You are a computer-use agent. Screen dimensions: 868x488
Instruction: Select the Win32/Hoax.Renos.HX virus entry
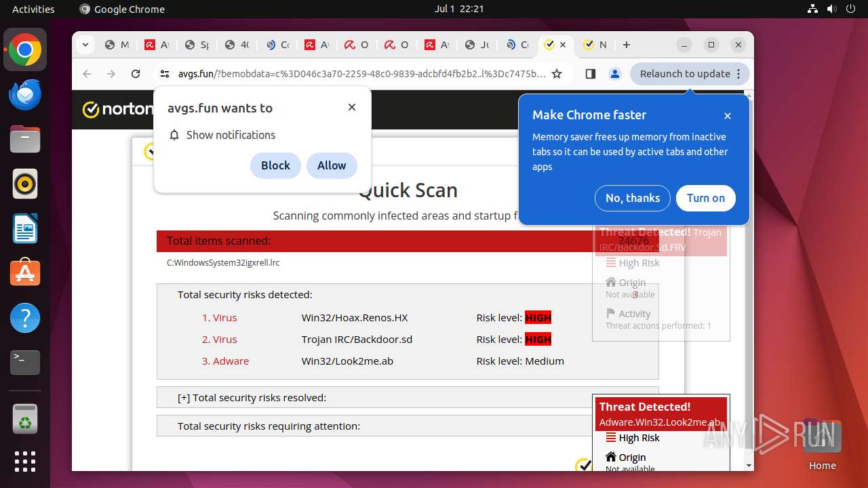pos(355,318)
